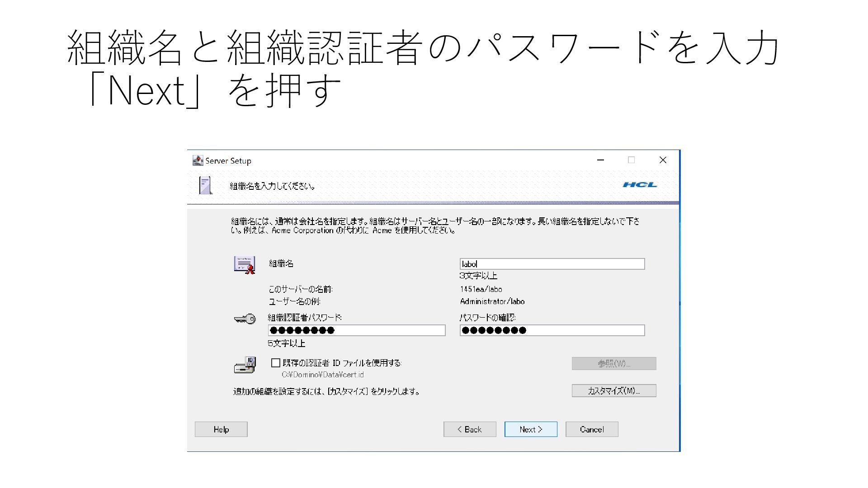Close the Server Setup window
Viewport: 868px width, 488px height.
(x=663, y=160)
